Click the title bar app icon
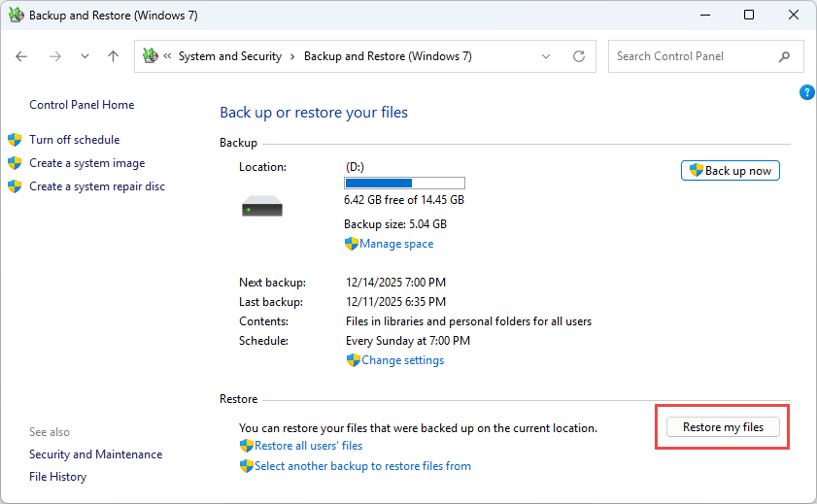The width and height of the screenshot is (817, 504). tap(17, 16)
